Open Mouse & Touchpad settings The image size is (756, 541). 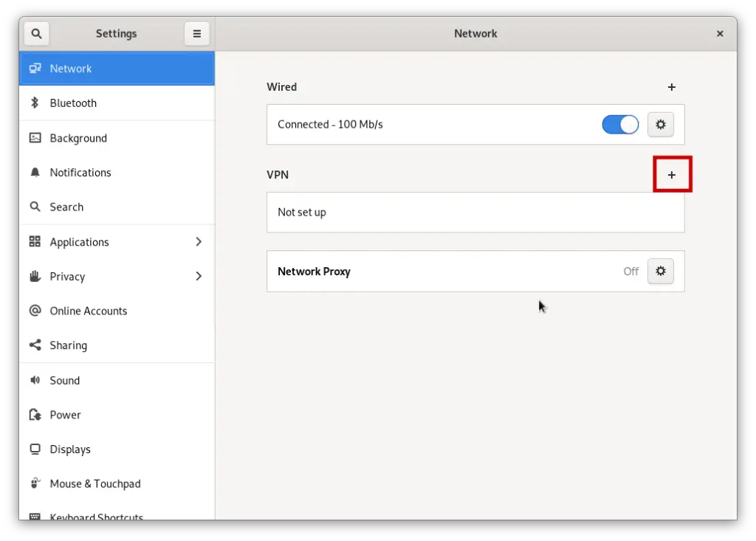[x=117, y=483]
